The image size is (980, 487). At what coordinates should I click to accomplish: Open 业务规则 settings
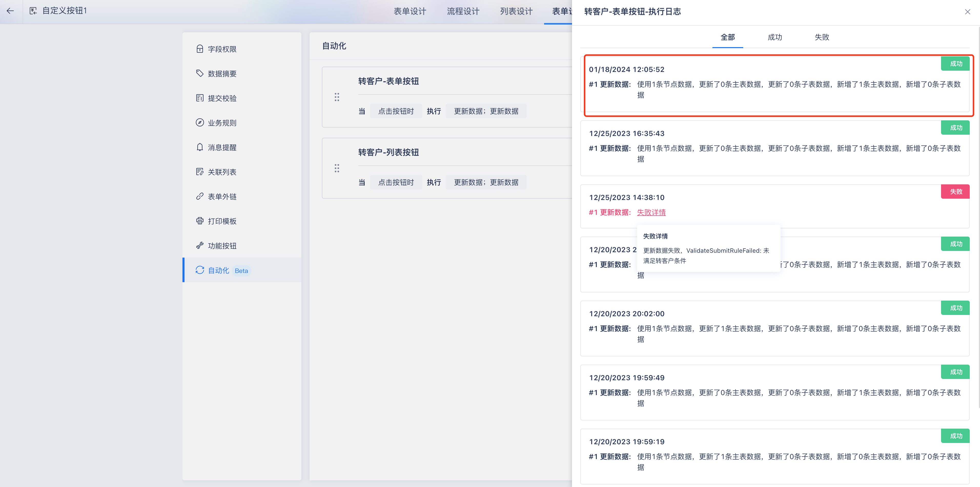(242, 122)
